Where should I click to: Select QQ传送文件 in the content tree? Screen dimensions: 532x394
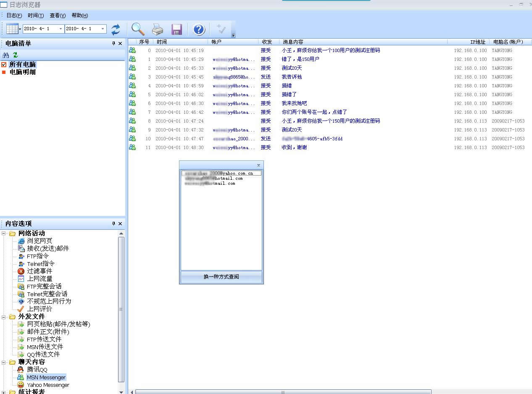pyautogui.click(x=43, y=354)
